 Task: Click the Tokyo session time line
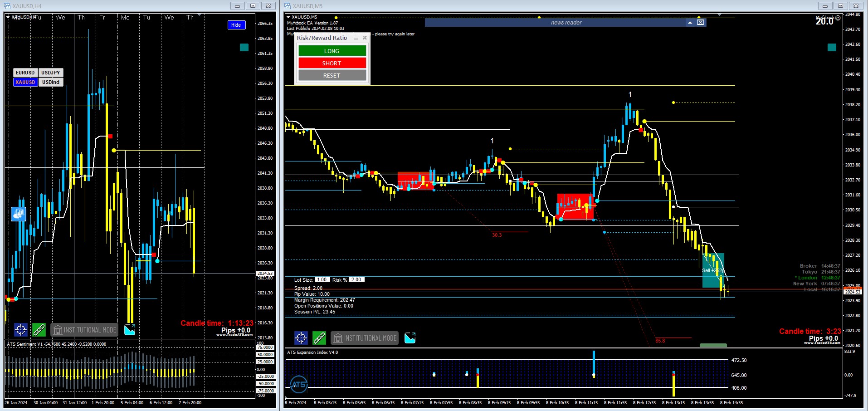click(821, 272)
